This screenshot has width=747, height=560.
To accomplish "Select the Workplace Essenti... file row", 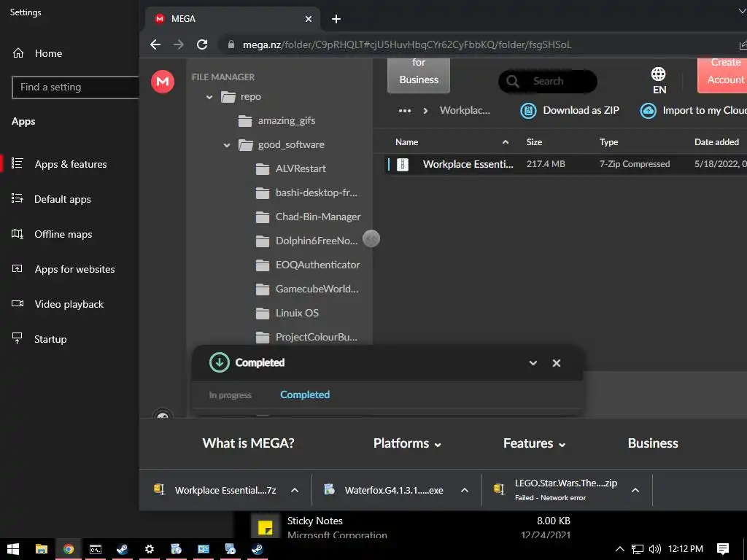I will coord(565,164).
